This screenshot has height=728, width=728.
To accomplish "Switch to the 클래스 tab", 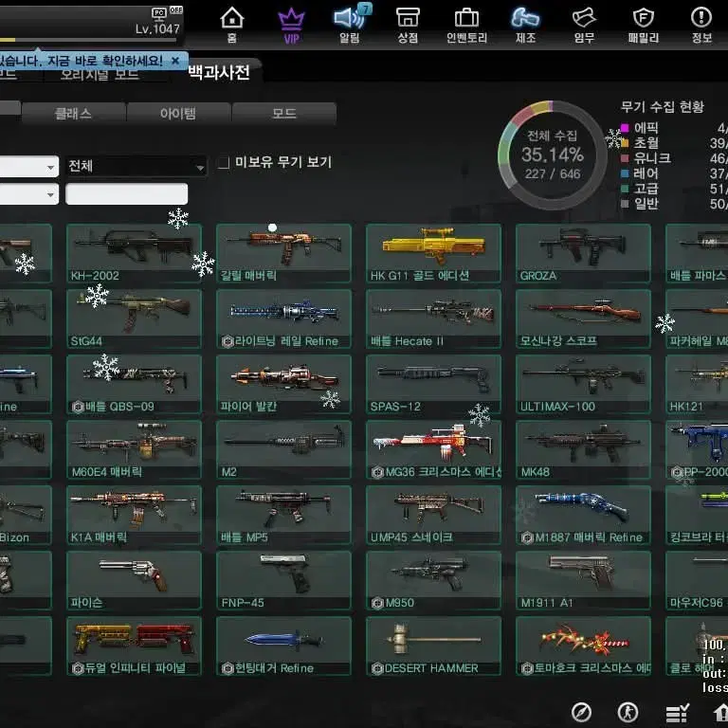I will point(73,114).
